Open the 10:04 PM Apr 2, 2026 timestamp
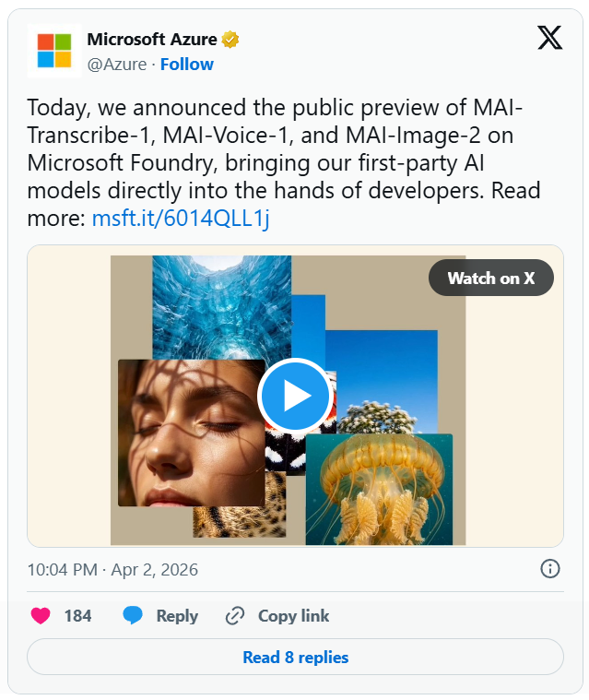 (x=112, y=569)
